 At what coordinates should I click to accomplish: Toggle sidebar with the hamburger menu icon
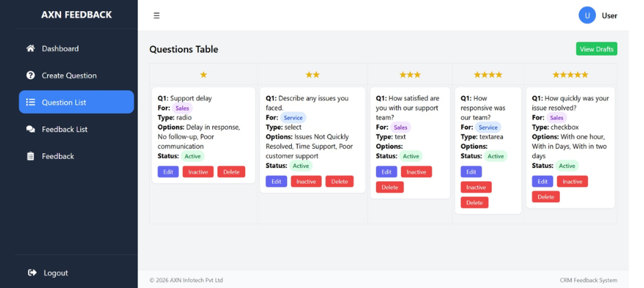[x=156, y=15]
